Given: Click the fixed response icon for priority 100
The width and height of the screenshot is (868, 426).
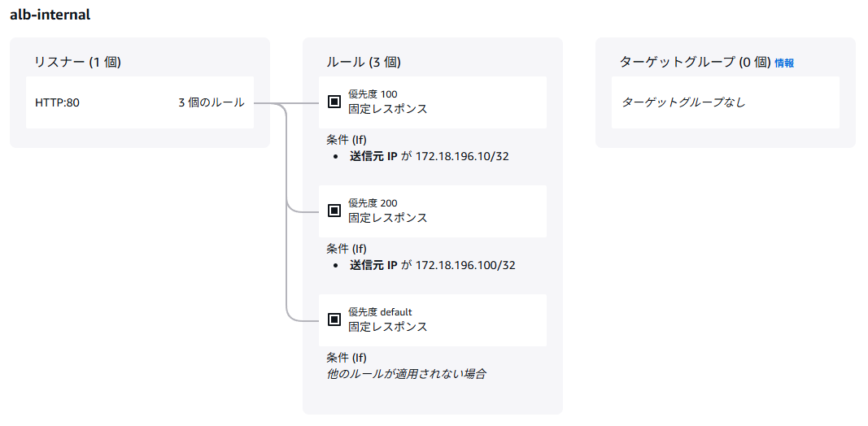Looking at the screenshot, I should point(334,102).
